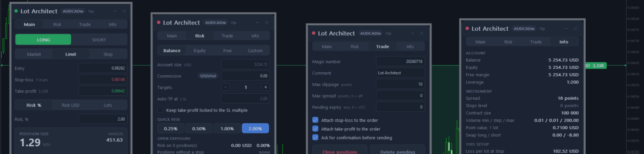
Task: Click the Commission field showing 0.00
Action: pos(246,76)
